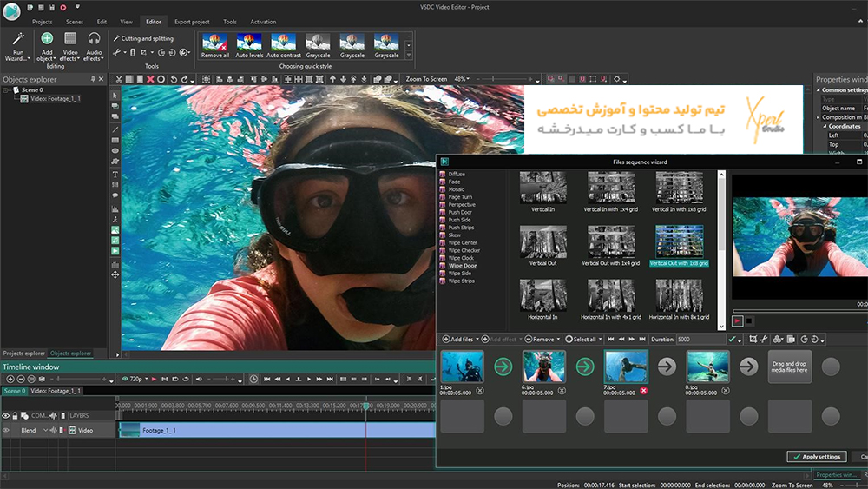Screen dimensions: 868x489
Task: Click the timeline zoom-out minus circle icon
Action: tap(21, 380)
